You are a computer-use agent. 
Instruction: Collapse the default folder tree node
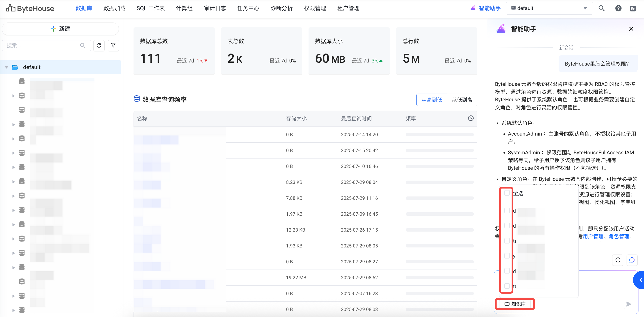tap(6, 67)
